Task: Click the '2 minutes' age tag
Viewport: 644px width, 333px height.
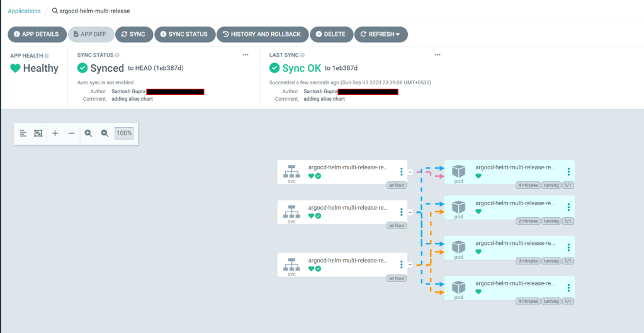Action: tap(528, 221)
